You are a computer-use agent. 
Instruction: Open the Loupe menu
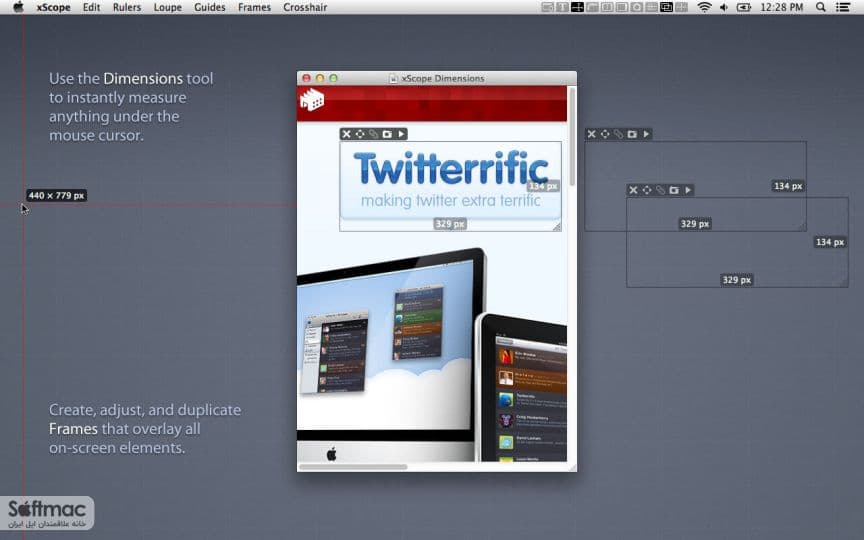(168, 7)
